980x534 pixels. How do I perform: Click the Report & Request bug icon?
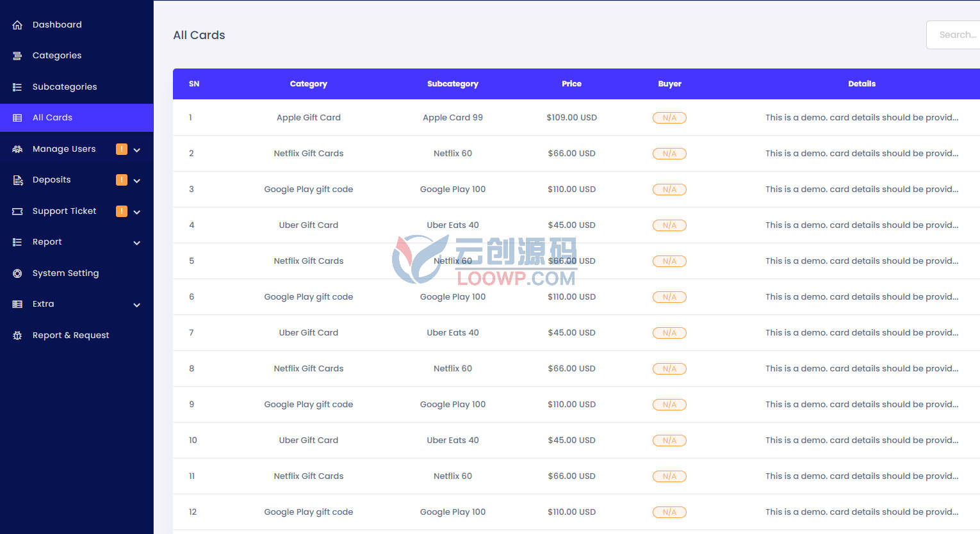[x=17, y=336]
